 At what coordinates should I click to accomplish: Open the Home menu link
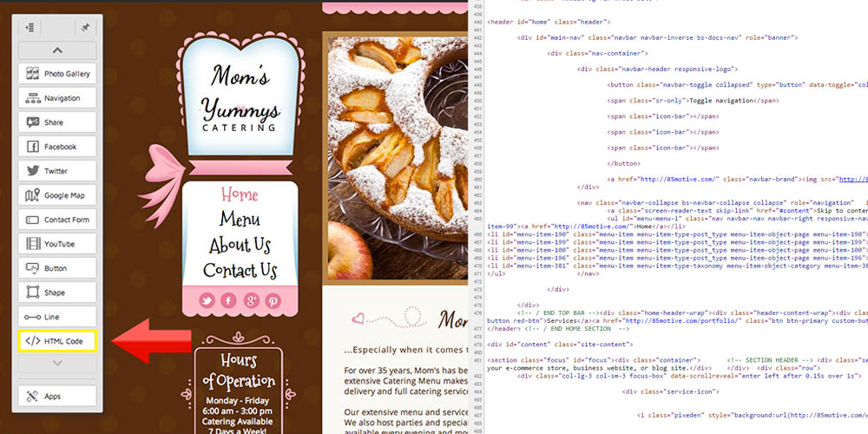240,194
